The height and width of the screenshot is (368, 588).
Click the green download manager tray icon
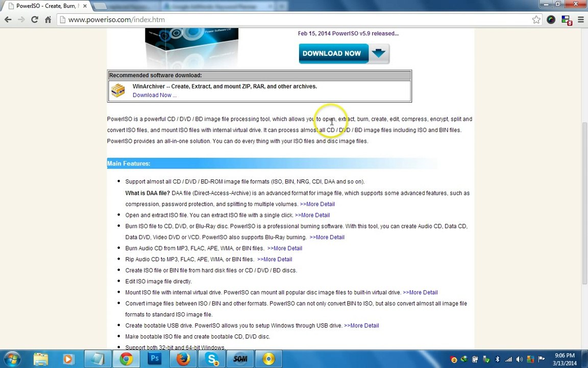pos(464,359)
